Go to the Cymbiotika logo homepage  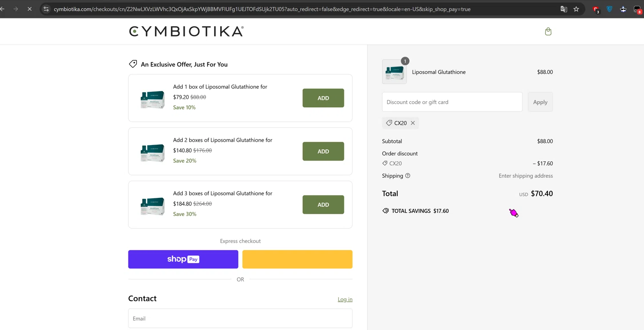click(186, 31)
